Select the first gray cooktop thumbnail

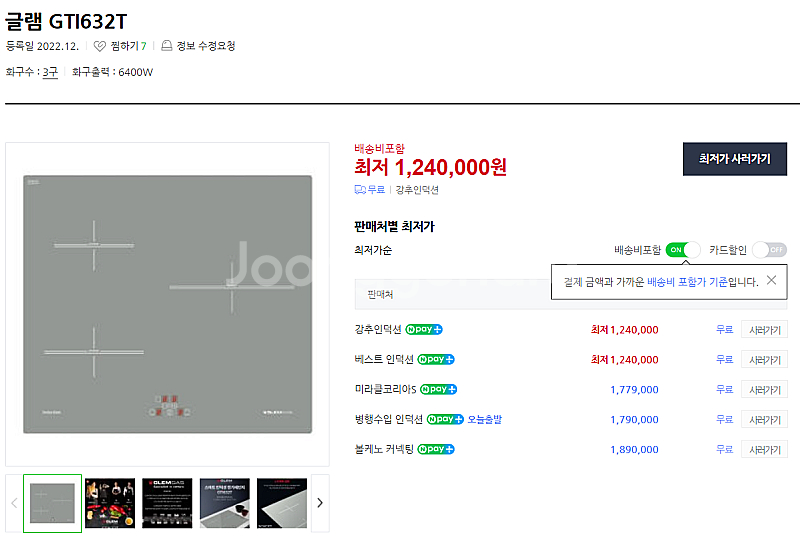click(53, 503)
